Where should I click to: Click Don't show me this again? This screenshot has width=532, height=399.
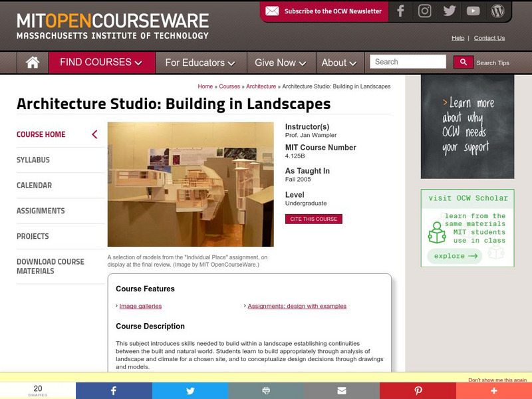pyautogui.click(x=497, y=380)
